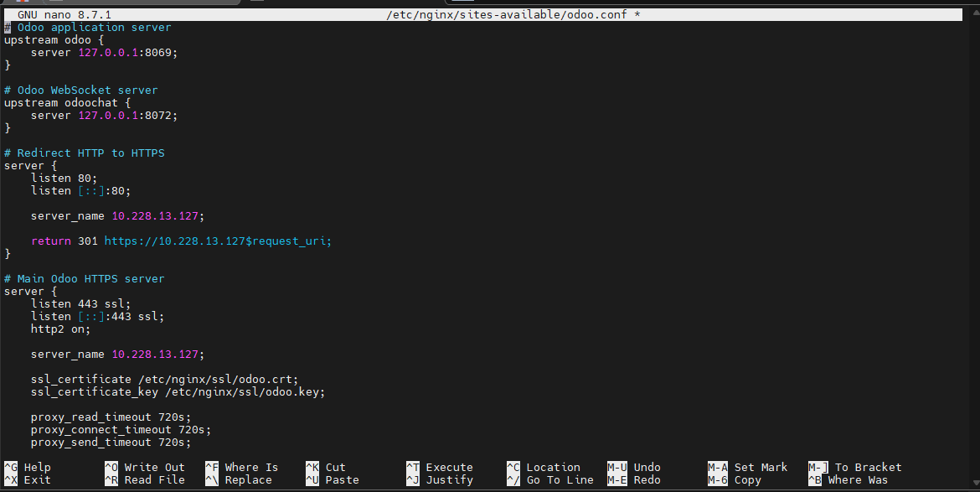Click the ^/ Go To Line shortcut
The width and height of the screenshot is (980, 492).
[550, 479]
